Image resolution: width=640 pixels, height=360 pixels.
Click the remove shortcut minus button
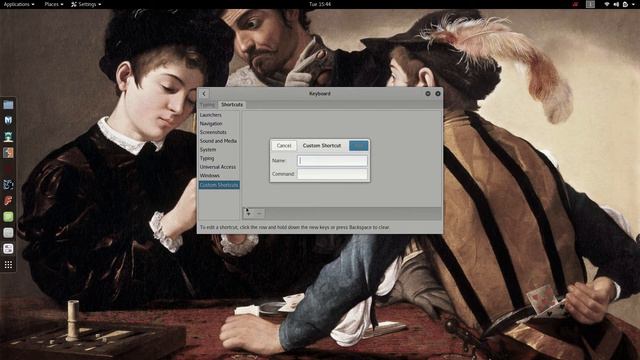tap(259, 213)
